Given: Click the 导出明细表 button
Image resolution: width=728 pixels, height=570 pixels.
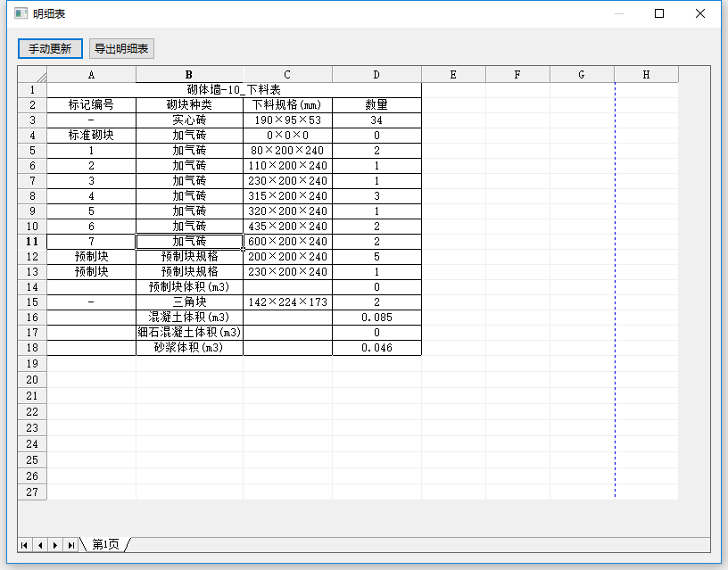Looking at the screenshot, I should [121, 49].
